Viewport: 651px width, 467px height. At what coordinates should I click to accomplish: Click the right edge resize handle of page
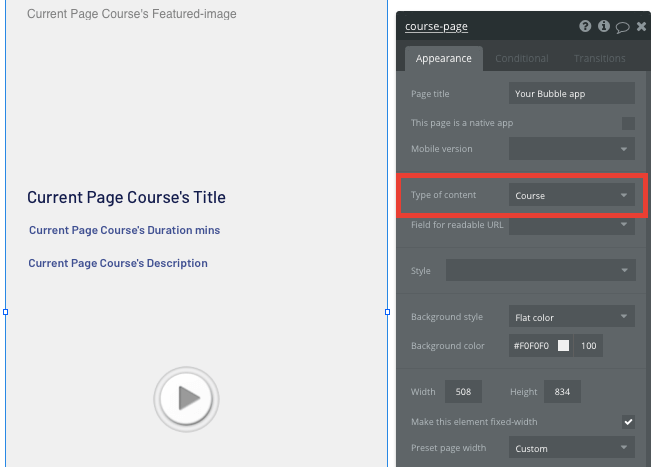387,312
